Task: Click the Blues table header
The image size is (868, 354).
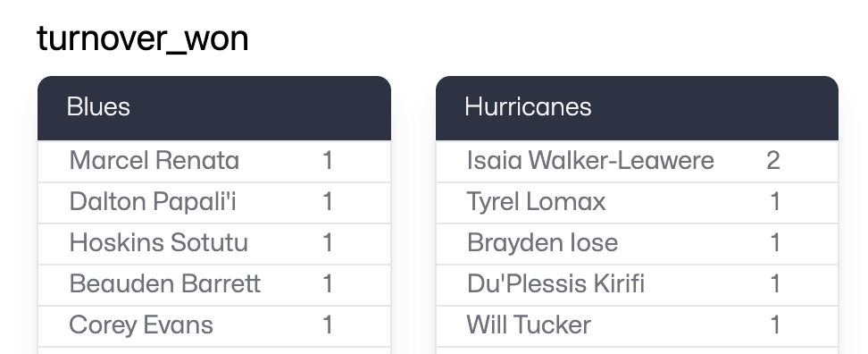Action: pyautogui.click(x=214, y=108)
